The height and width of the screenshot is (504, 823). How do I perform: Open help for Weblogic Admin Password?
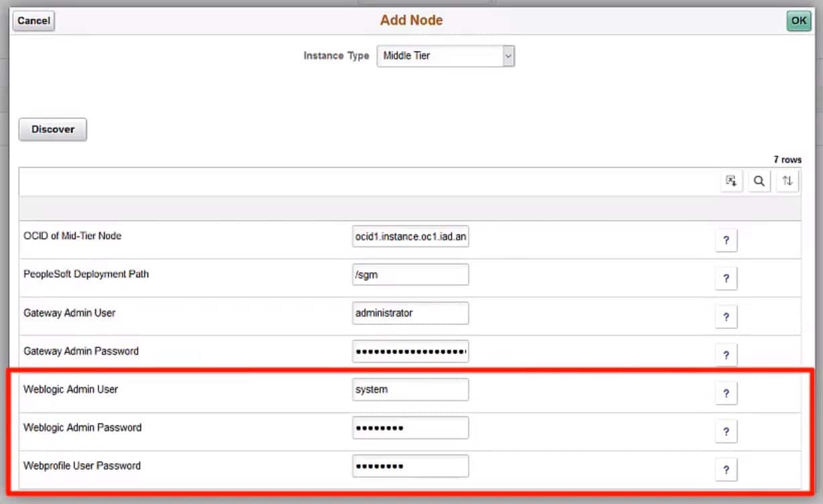pos(726,432)
